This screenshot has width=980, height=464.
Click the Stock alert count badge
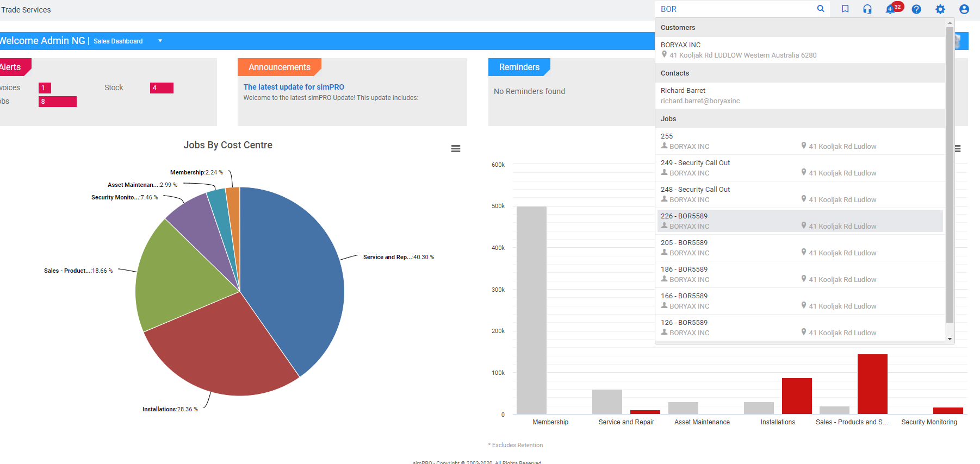pyautogui.click(x=162, y=88)
